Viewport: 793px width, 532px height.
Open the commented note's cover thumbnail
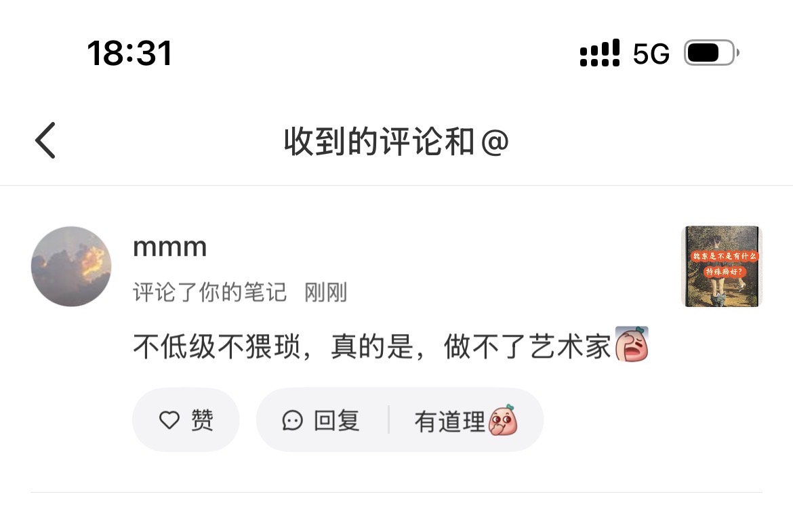pos(722,266)
